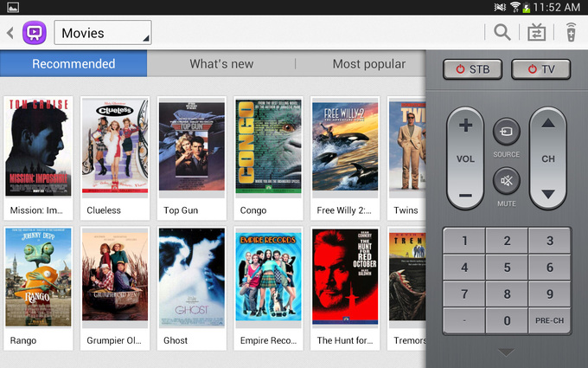
Task: Open the Clueless movie poster
Action: (115, 145)
